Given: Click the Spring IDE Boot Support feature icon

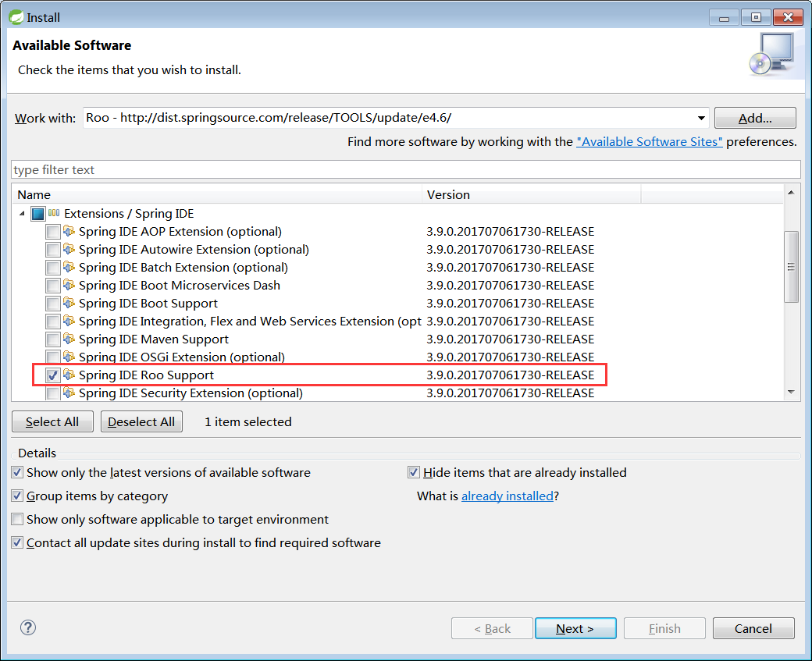Looking at the screenshot, I should (x=69, y=303).
